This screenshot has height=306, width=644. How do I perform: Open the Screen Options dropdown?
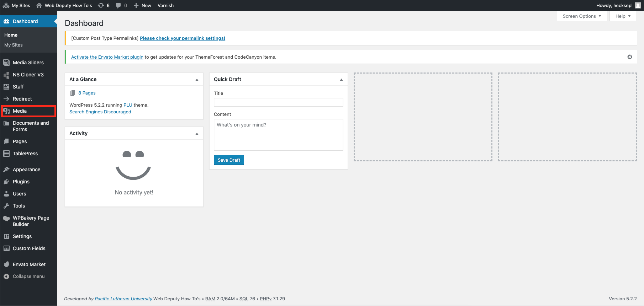tap(582, 16)
